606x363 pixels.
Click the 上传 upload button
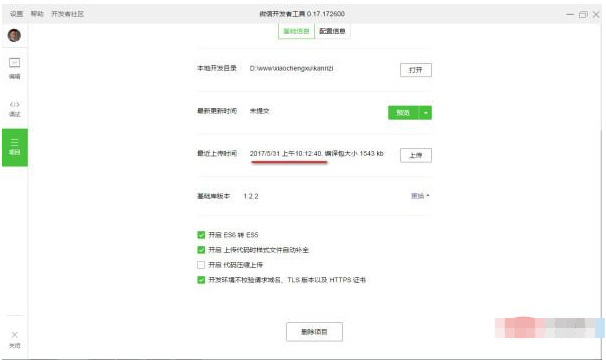(416, 155)
